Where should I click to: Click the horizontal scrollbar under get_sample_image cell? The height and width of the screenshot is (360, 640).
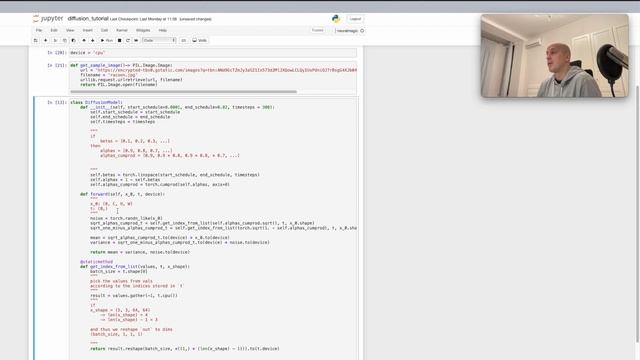coord(184,91)
